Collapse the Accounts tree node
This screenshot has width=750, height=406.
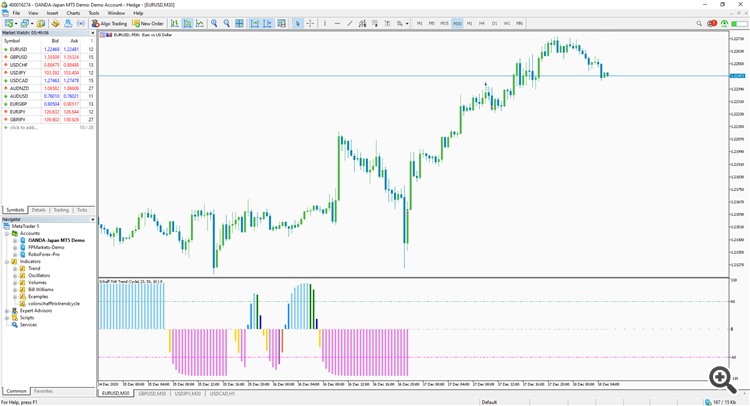coord(7,233)
